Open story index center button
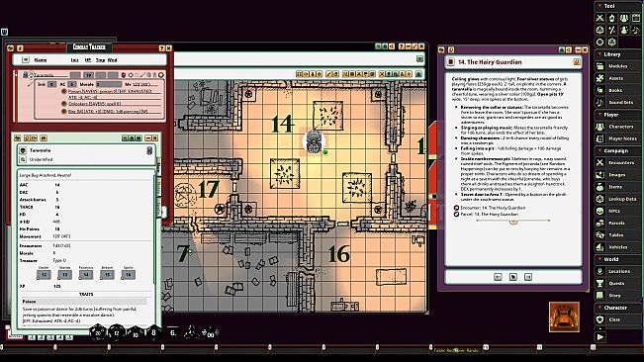Viewport: 644px width, 362px height. click(513, 277)
